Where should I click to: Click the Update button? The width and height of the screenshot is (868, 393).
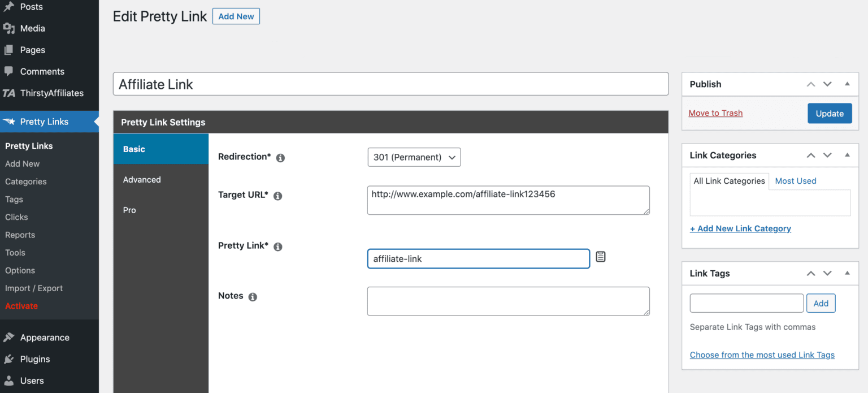[829, 113]
